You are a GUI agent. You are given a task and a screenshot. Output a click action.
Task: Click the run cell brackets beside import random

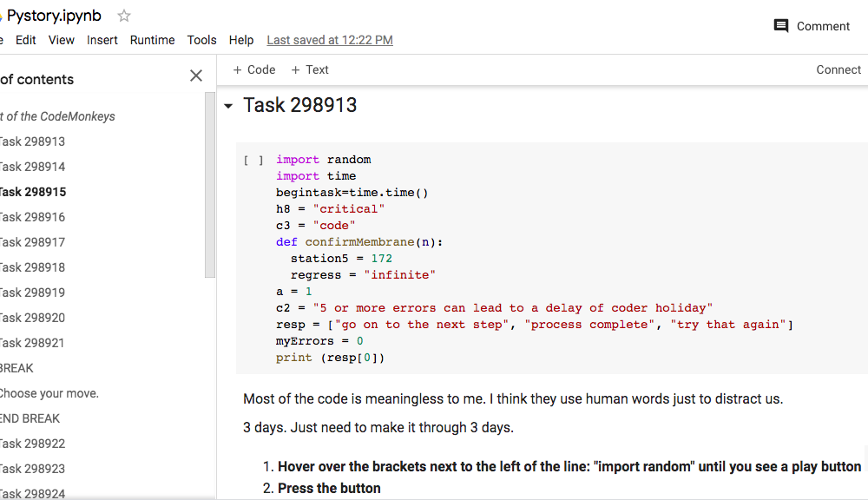253,161
